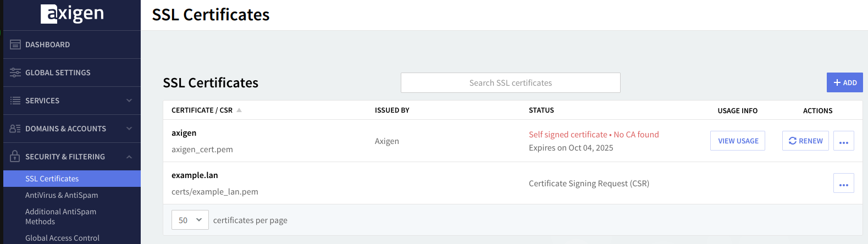Go to Additional AntiSpam Methods
Viewport: 868px width, 244px height.
coord(60,217)
